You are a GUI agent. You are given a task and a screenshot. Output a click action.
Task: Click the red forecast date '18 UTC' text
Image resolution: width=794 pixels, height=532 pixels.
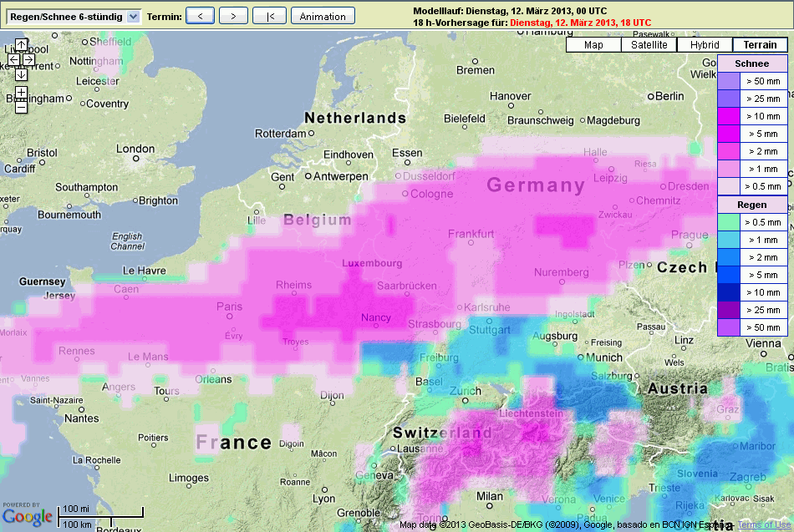(x=581, y=23)
